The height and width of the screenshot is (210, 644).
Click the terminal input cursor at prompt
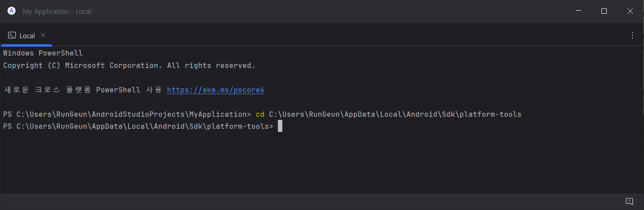point(280,127)
